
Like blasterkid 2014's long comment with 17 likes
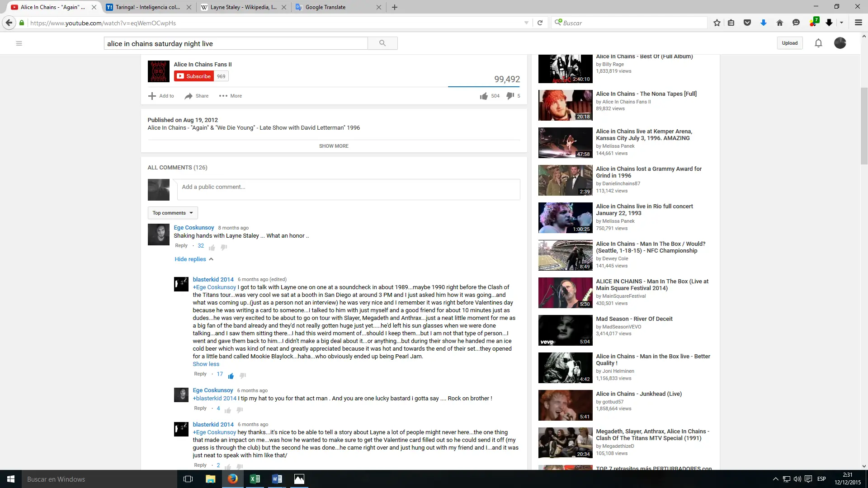click(x=231, y=376)
